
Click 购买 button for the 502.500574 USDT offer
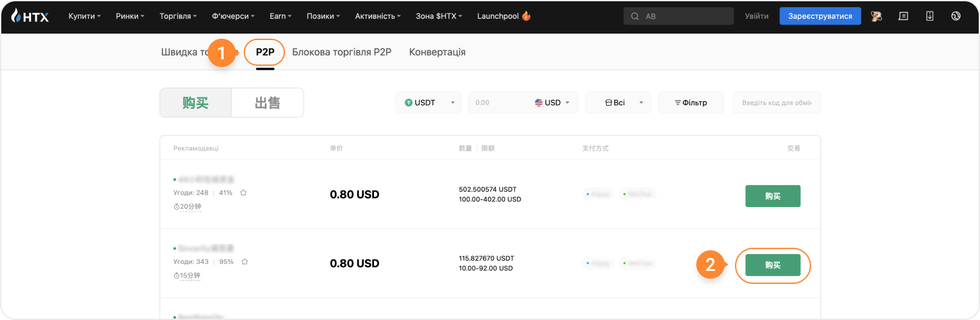point(772,196)
